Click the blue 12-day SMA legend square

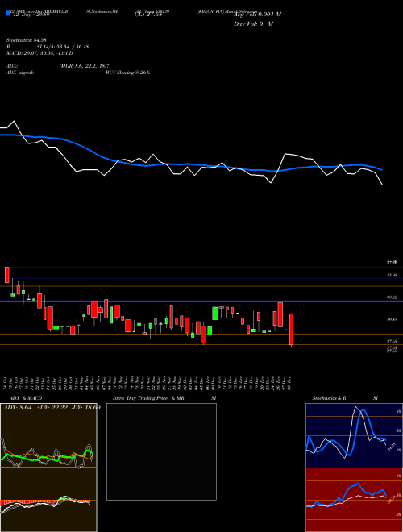pyautogui.click(x=8, y=13)
